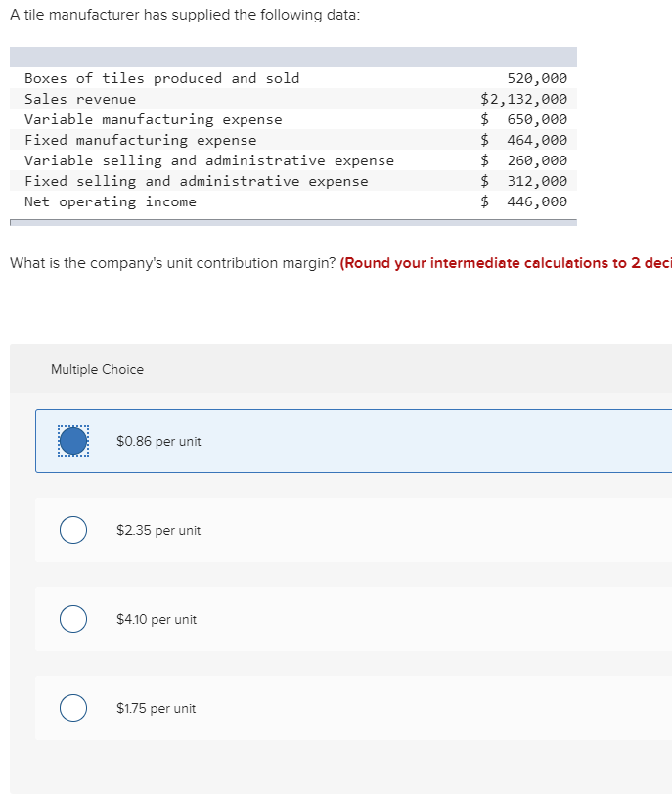
Task: Click the $2,132,000 revenue value
Action: [522, 99]
